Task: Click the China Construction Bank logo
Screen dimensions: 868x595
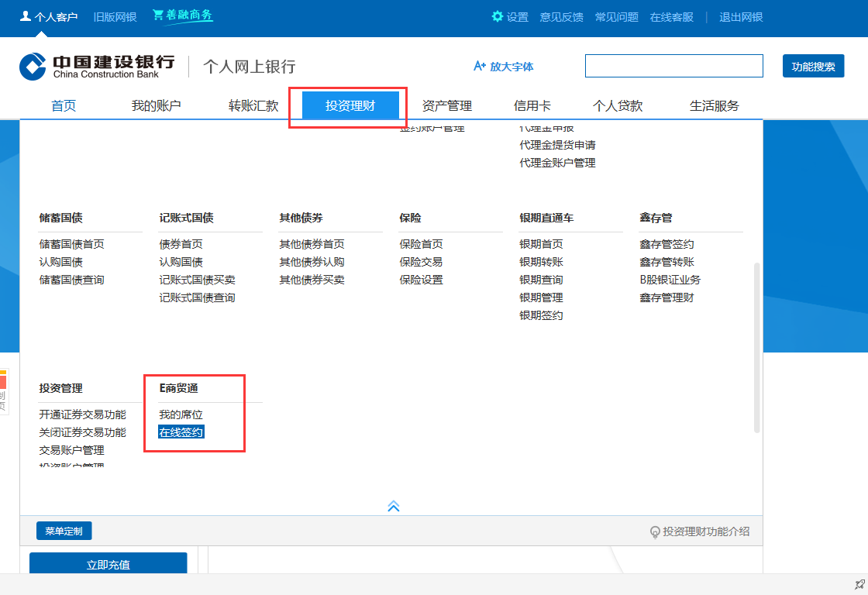Action: tap(97, 67)
